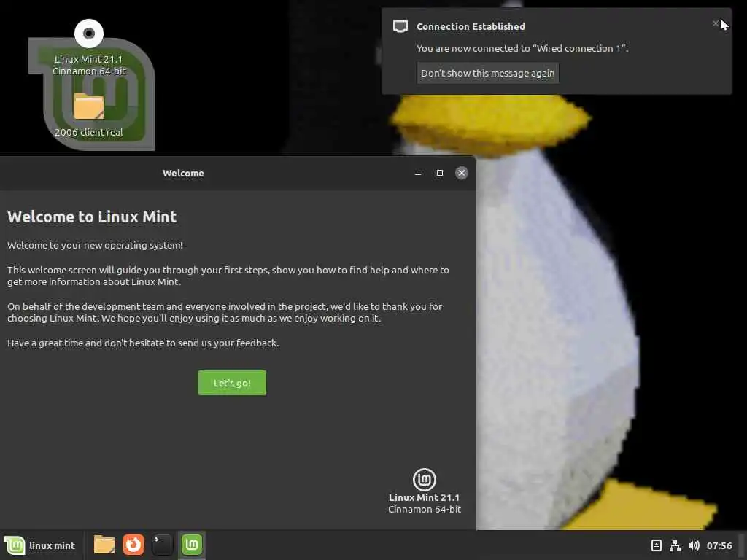
Task: Open the Update Manager tray icon
Action: 656,545
